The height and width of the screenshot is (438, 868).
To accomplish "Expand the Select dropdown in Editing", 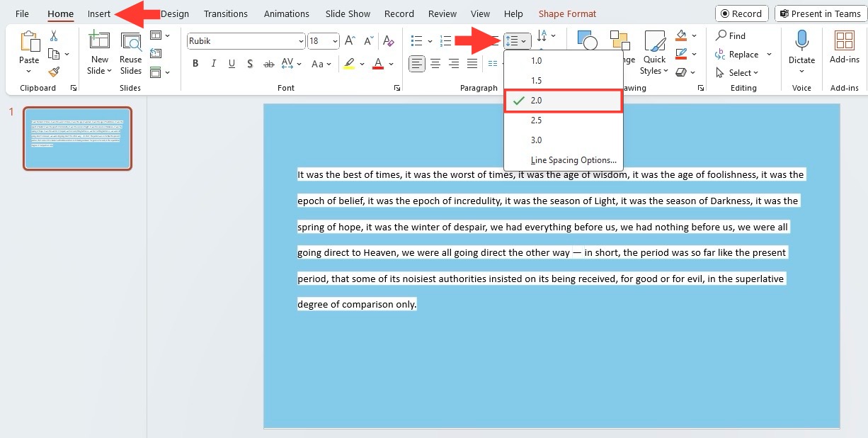I will click(x=756, y=73).
